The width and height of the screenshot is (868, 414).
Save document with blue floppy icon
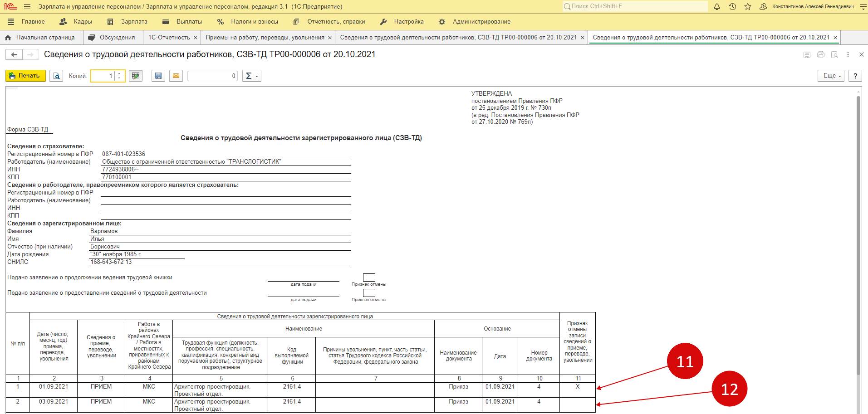pos(158,76)
